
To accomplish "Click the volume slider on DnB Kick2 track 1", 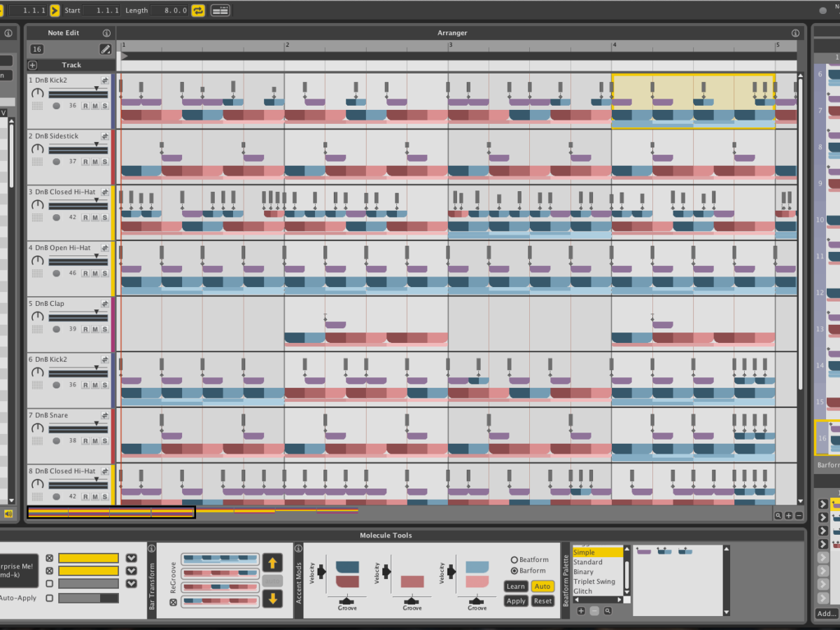I will tap(77, 94).
